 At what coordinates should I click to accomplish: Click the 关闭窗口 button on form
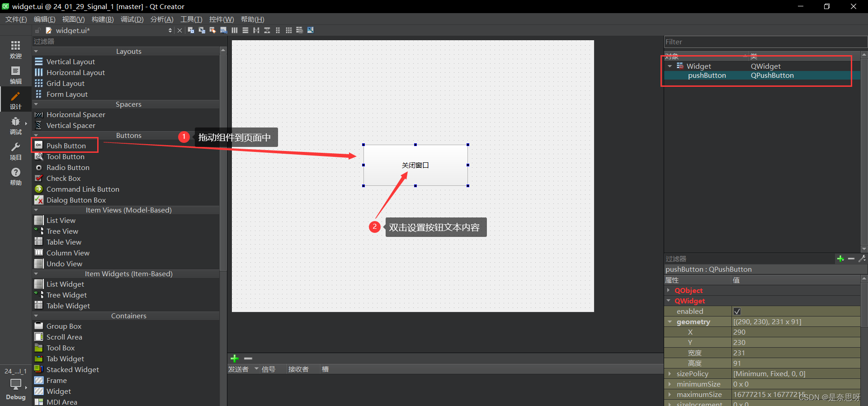click(415, 165)
